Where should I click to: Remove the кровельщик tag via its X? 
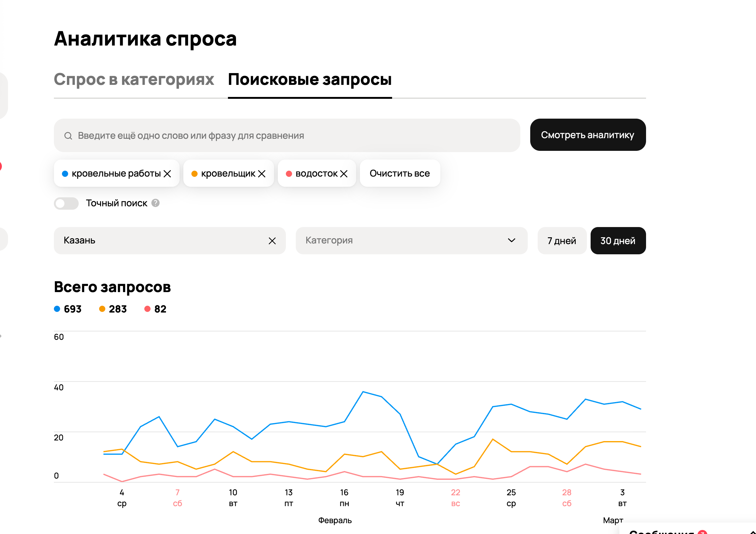pyautogui.click(x=262, y=174)
